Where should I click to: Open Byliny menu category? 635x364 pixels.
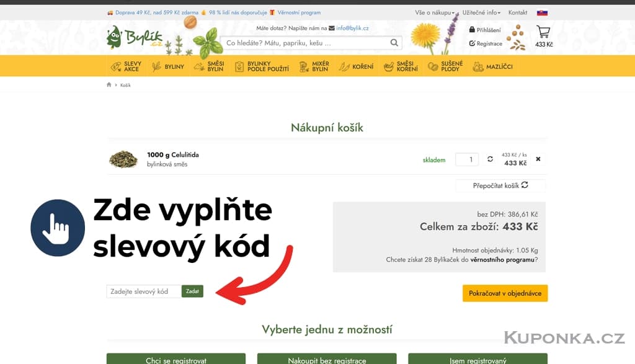click(x=168, y=66)
